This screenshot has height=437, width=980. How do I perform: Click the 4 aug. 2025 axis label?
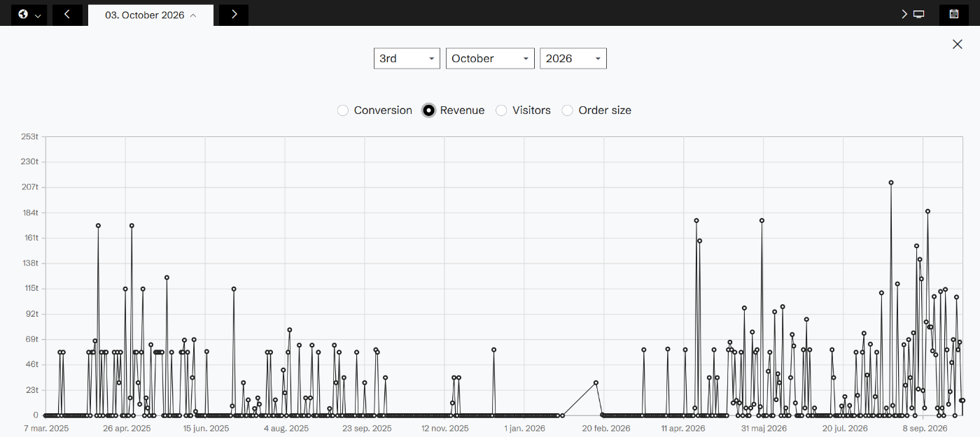pos(286,428)
